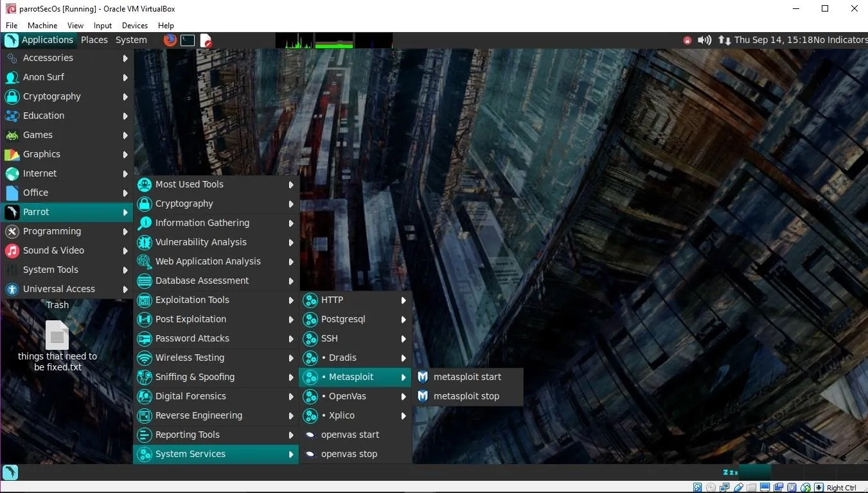Click the Reporting Tools icon
868x493 pixels.
[145, 435]
